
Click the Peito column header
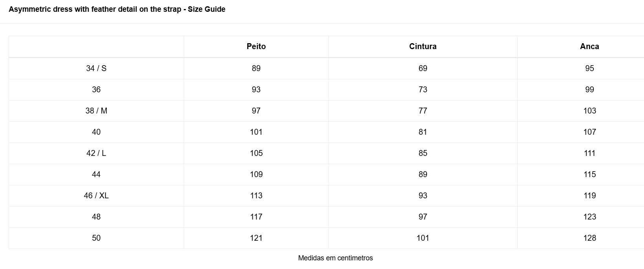256,46
